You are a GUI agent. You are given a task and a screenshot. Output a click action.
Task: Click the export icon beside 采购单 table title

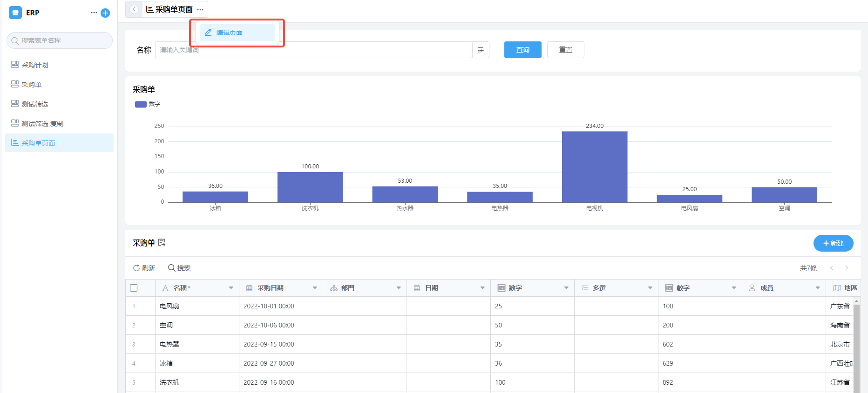[x=162, y=243]
